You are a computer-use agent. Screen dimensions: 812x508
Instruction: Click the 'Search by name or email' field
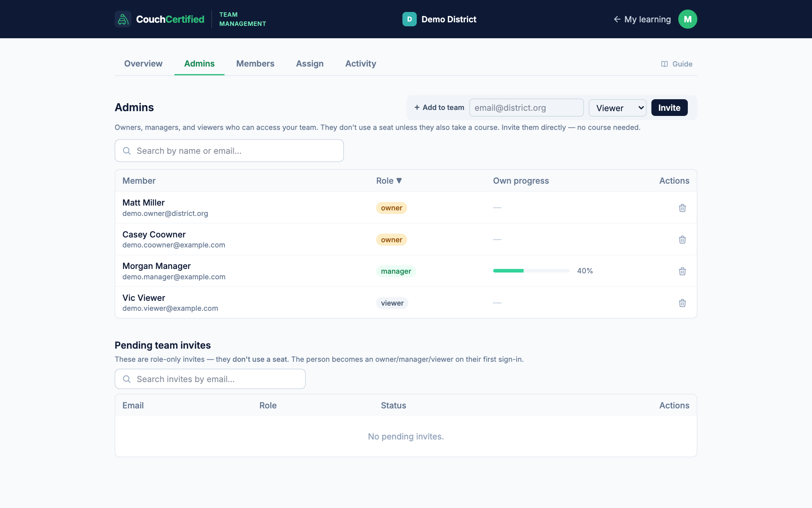(229, 151)
